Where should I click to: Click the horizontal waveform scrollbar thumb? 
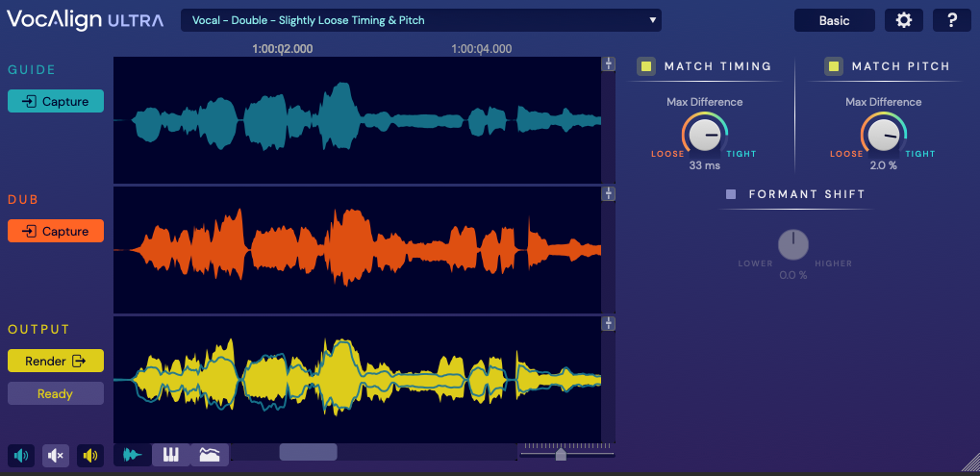point(308,452)
